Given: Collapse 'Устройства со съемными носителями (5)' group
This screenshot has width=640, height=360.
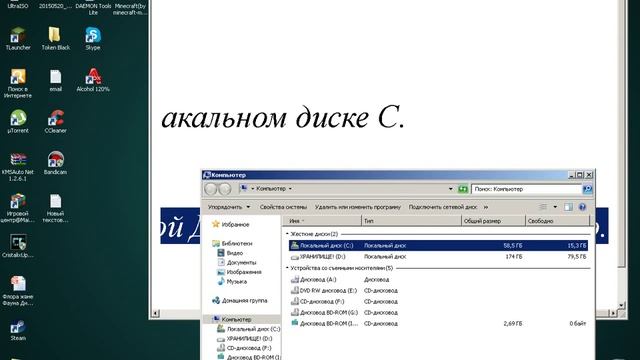Looking at the screenshot, I should coord(287,268).
